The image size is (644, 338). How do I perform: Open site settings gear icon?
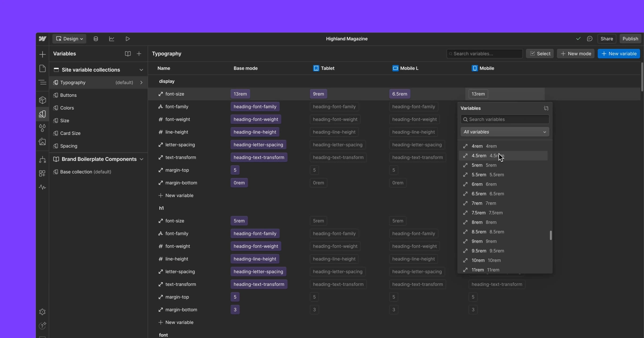42,312
